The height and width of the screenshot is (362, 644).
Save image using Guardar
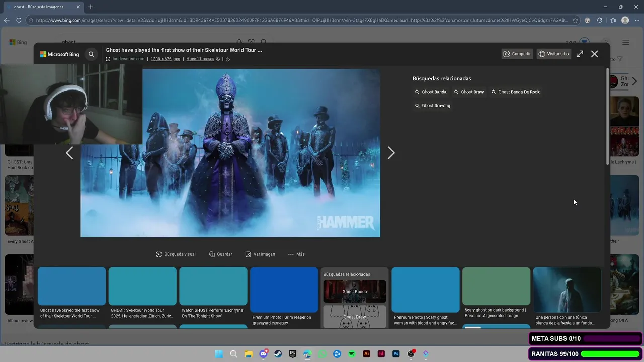220,254
